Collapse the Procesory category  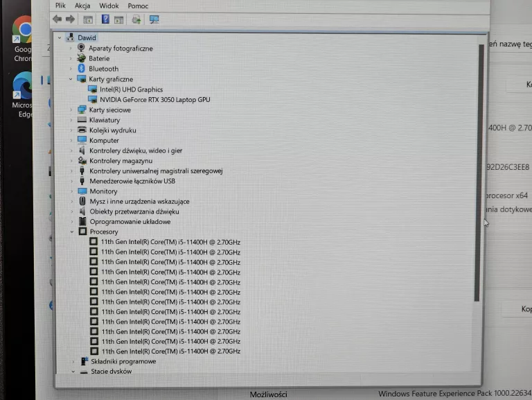tap(71, 232)
